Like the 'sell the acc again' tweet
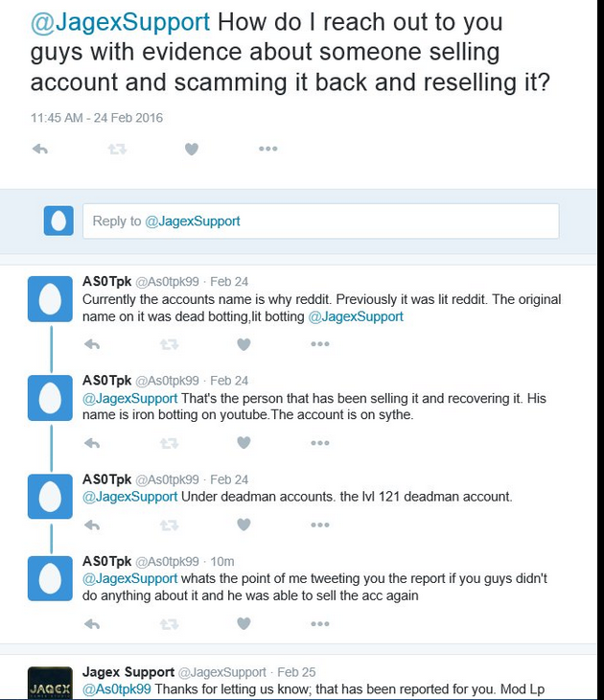604x700 pixels. point(244,623)
